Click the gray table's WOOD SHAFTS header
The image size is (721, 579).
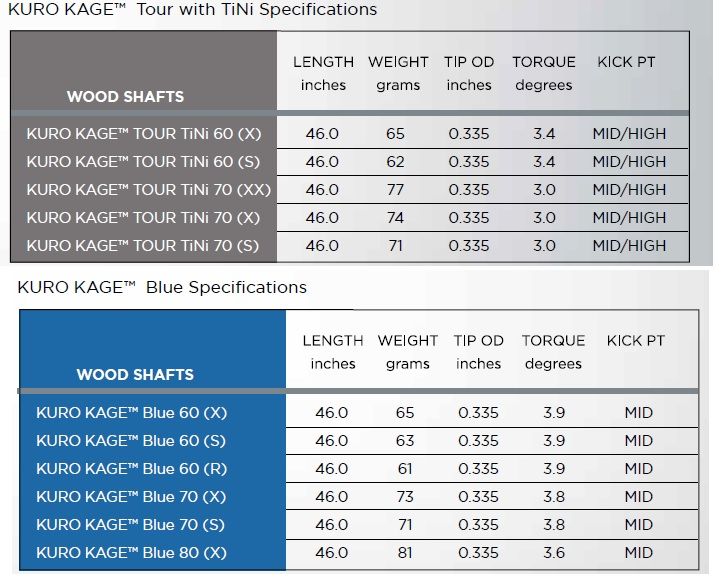126,97
